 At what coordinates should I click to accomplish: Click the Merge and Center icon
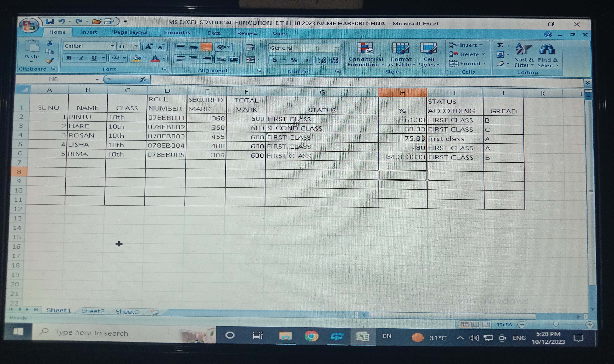251,59
